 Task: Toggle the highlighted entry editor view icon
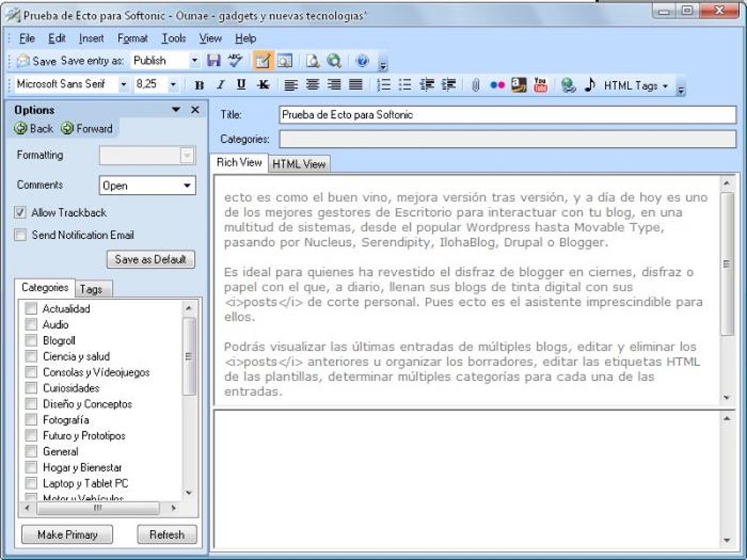[262, 61]
